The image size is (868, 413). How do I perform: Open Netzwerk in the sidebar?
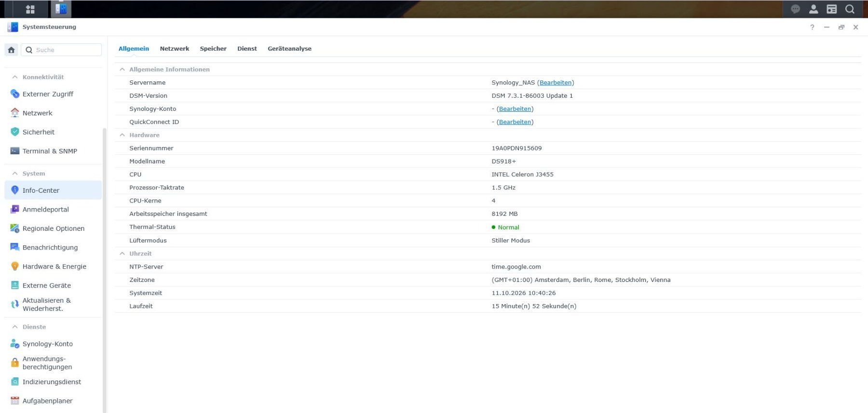53,113
